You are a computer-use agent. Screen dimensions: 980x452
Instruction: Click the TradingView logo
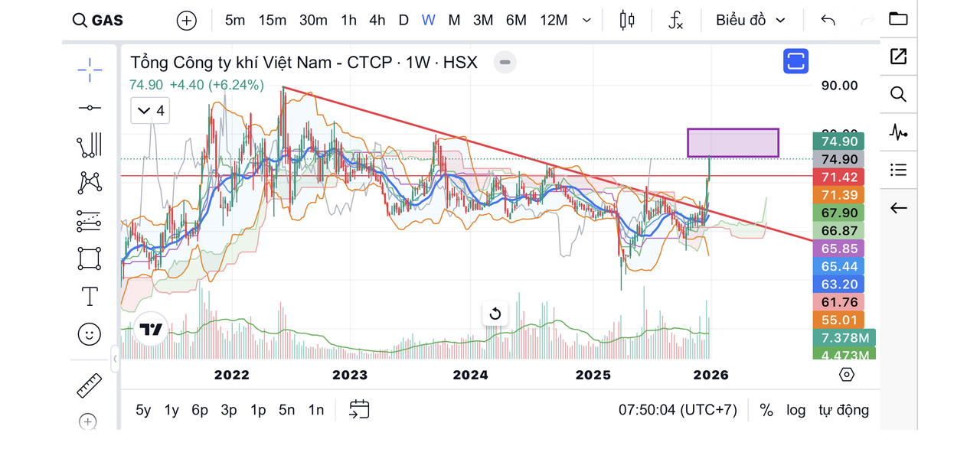151,330
